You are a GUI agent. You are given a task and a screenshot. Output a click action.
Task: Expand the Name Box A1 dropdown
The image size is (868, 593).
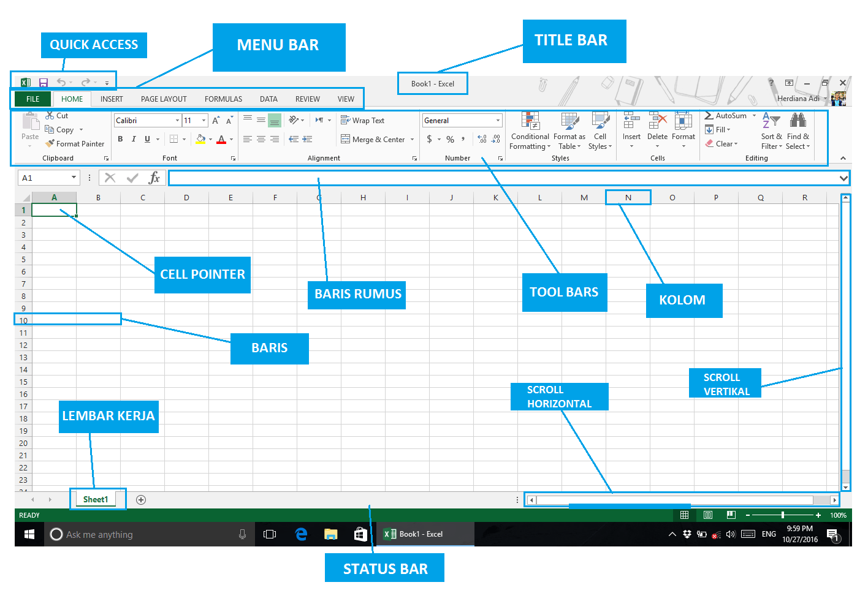point(74,178)
